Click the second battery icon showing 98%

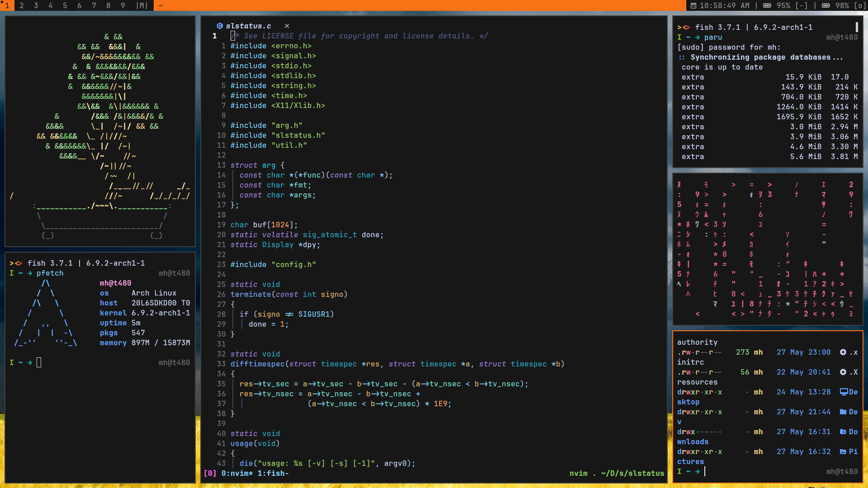click(x=826, y=5)
